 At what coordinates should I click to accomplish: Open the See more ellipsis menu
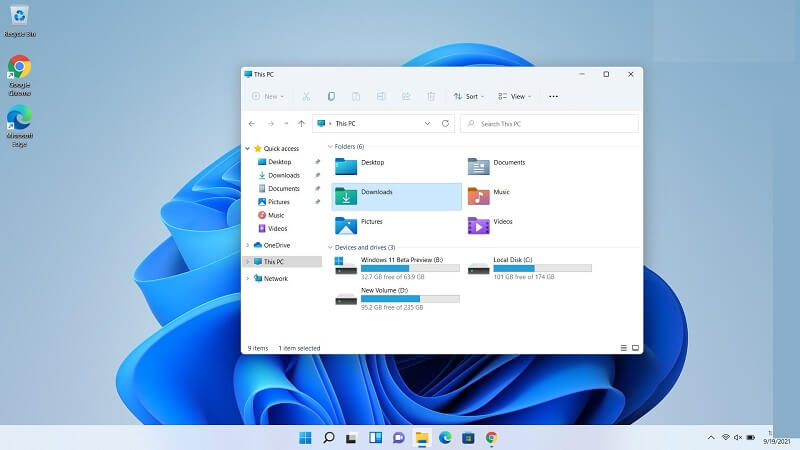pos(553,97)
